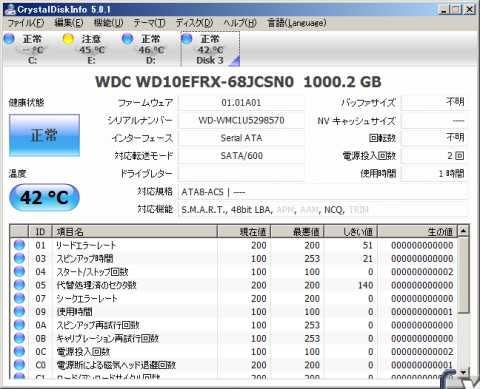This screenshot has height=389, width=480.
Task: Open the ディスク(D) menu
Action: point(194,23)
